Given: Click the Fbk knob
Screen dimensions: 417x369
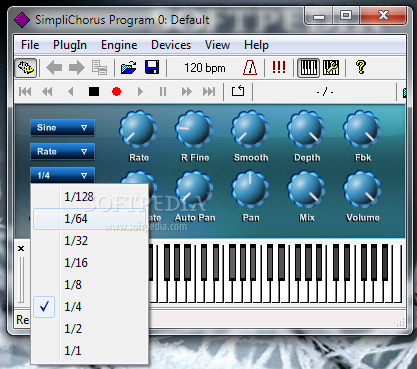Looking at the screenshot, I should pos(362,129).
